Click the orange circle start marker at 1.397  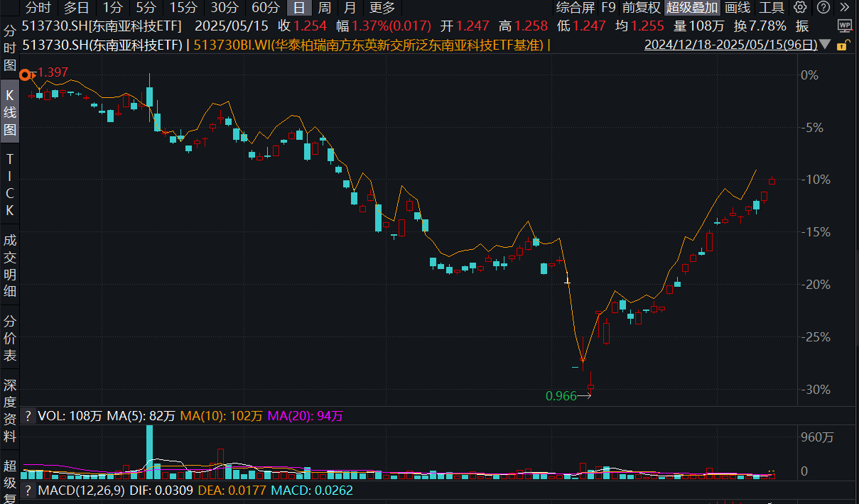click(26, 75)
